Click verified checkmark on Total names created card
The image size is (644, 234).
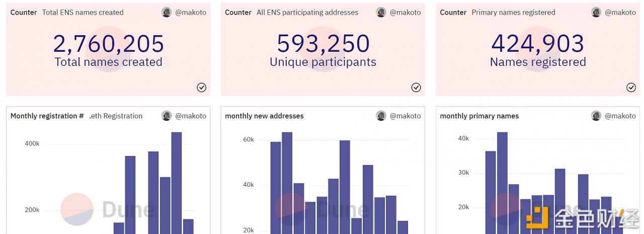click(201, 88)
